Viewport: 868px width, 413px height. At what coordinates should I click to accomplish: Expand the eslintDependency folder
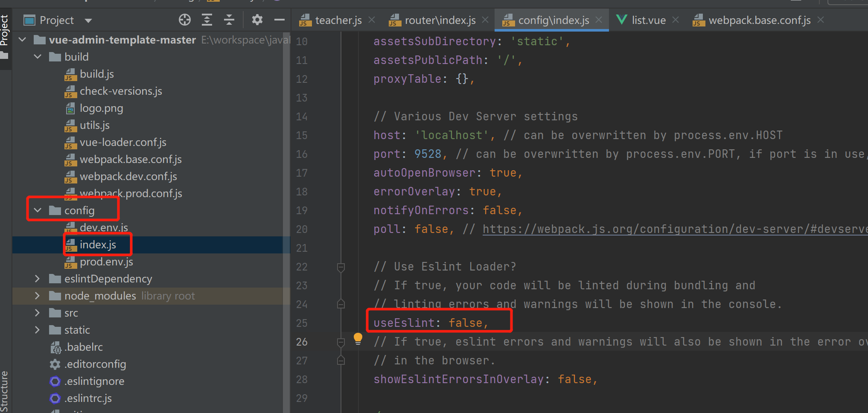[x=38, y=279]
